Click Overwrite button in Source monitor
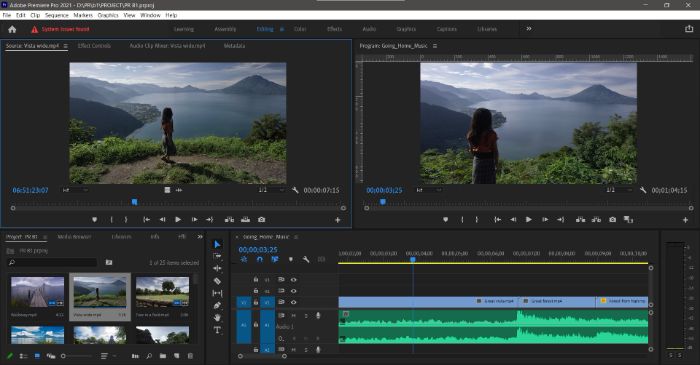The height and width of the screenshot is (365, 700). tap(245, 220)
